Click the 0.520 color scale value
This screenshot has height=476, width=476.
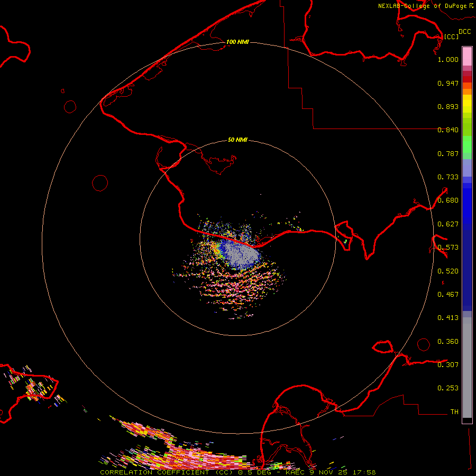448,271
